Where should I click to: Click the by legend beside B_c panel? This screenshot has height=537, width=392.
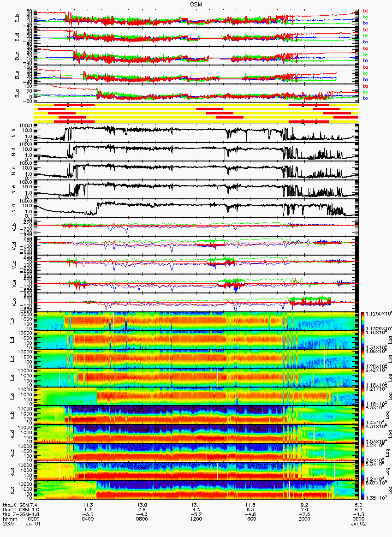(x=366, y=55)
